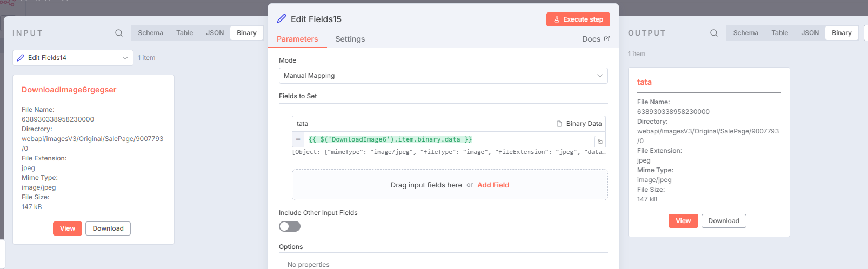Viewport: 868px width, 269px height.
Task: Select the Parameters tab
Action: point(297,39)
